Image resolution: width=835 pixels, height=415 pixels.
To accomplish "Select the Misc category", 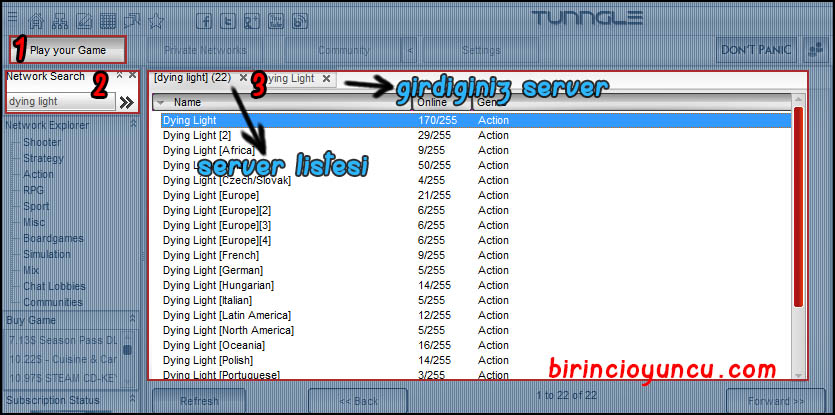I will [34, 222].
